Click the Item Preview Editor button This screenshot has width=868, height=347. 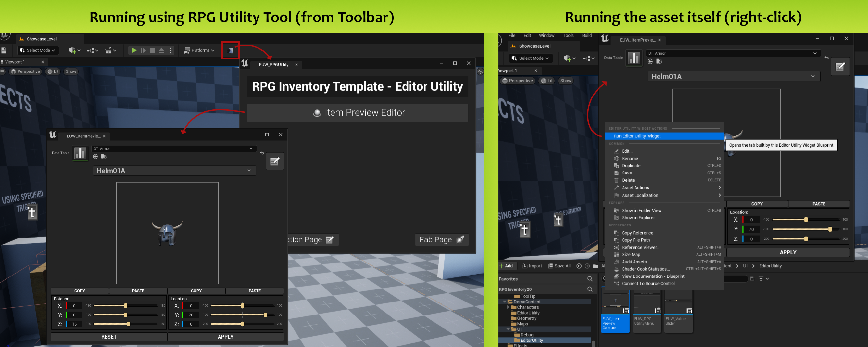click(357, 113)
